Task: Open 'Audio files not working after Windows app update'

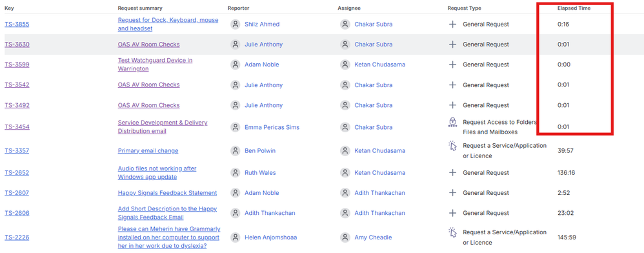Action: (157, 172)
